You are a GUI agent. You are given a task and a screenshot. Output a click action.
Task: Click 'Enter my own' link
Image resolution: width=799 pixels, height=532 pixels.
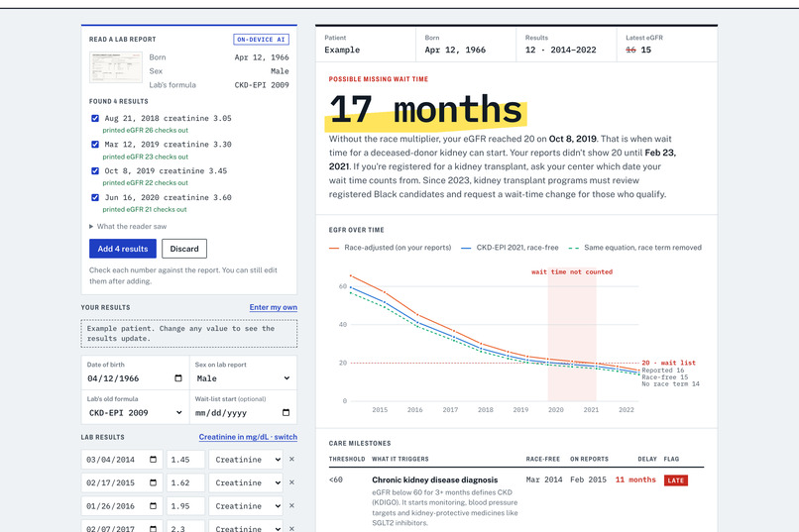pyautogui.click(x=274, y=307)
